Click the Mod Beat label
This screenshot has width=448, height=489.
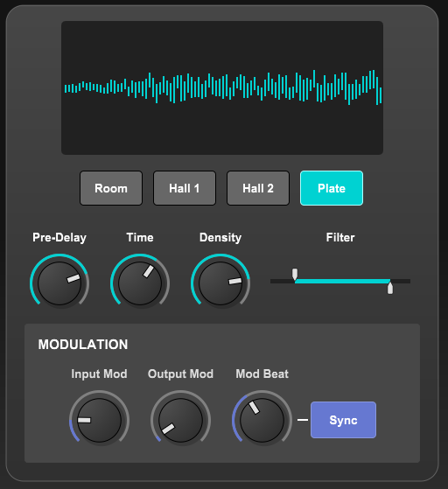click(262, 374)
